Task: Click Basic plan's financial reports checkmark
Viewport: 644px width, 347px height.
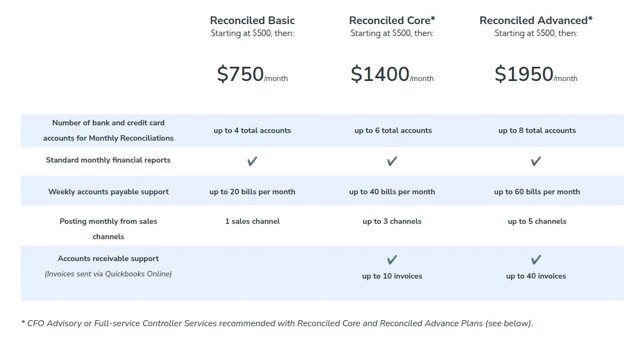Action: pos(252,161)
